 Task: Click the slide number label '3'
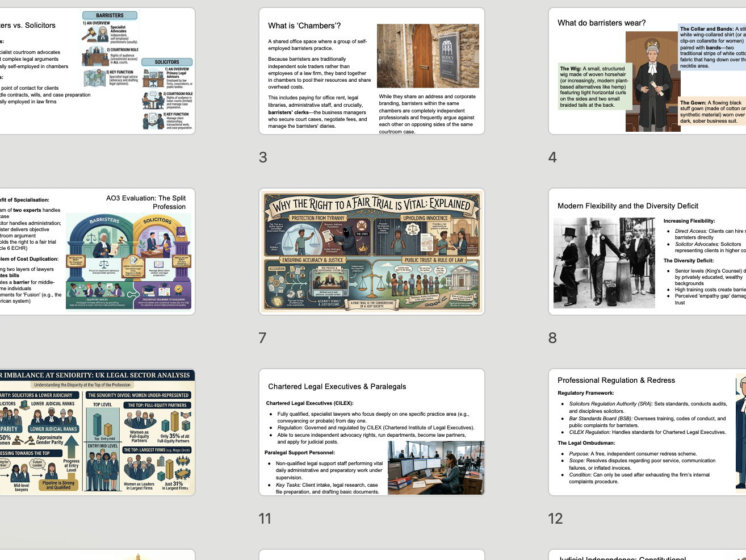click(263, 157)
